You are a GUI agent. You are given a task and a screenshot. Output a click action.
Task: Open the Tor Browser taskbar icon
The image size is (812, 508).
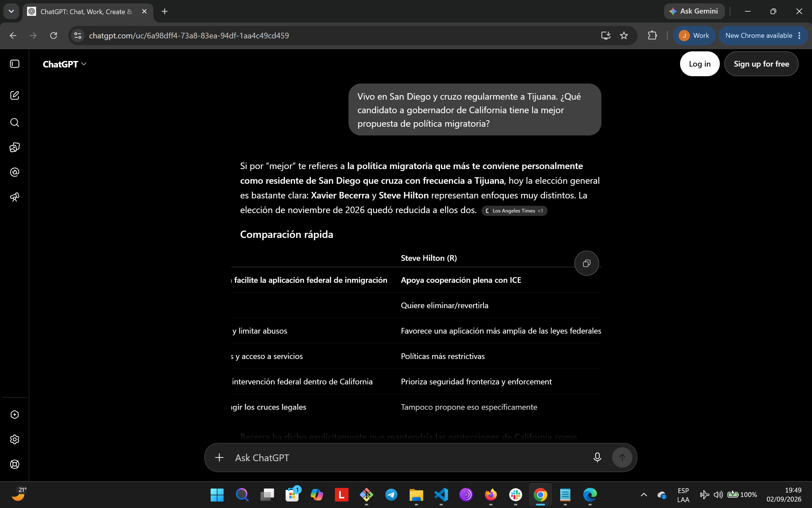pyautogui.click(x=466, y=494)
